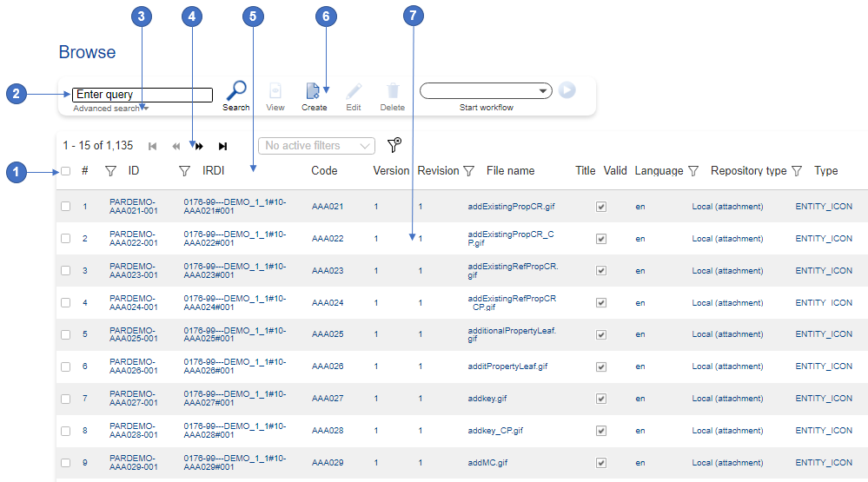Filter by Language column funnel icon

coord(693,171)
